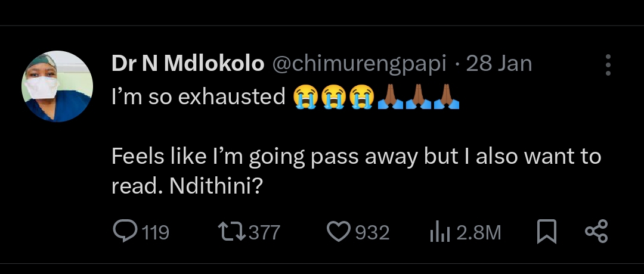
Task: Open the three-dot more options menu
Action: coord(608,65)
